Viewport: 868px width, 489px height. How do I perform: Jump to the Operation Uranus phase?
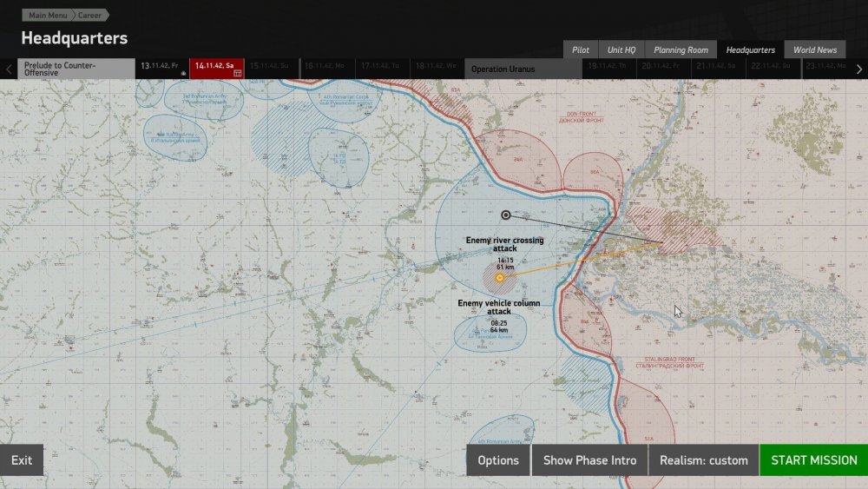(x=523, y=69)
